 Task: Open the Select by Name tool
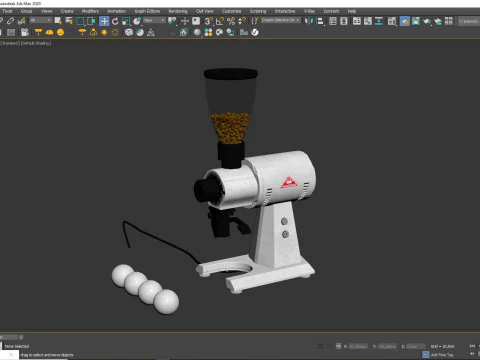69,21
